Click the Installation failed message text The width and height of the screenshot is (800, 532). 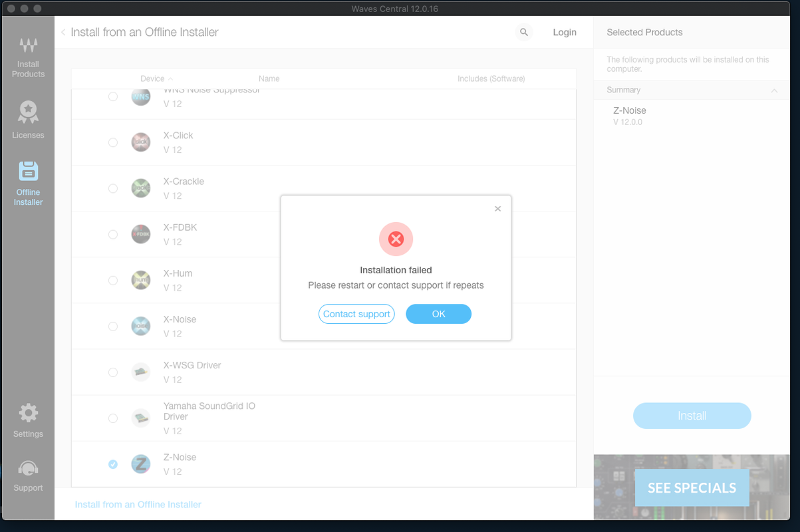click(396, 270)
